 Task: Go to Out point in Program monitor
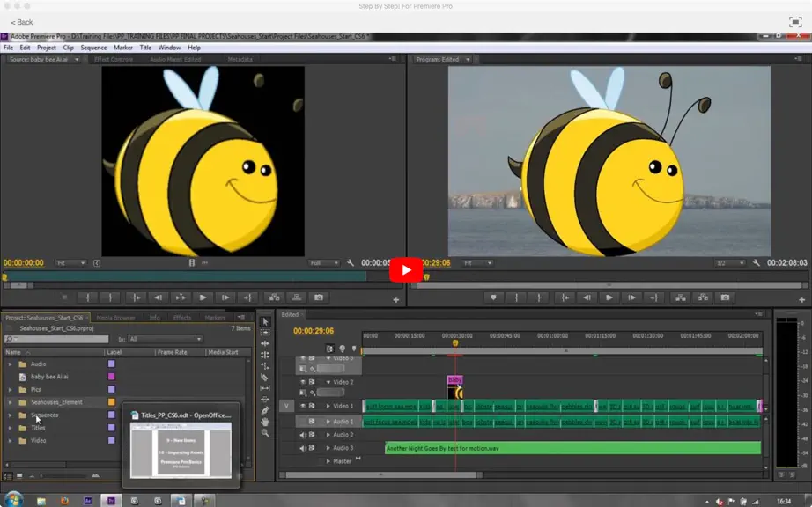pyautogui.click(x=653, y=298)
